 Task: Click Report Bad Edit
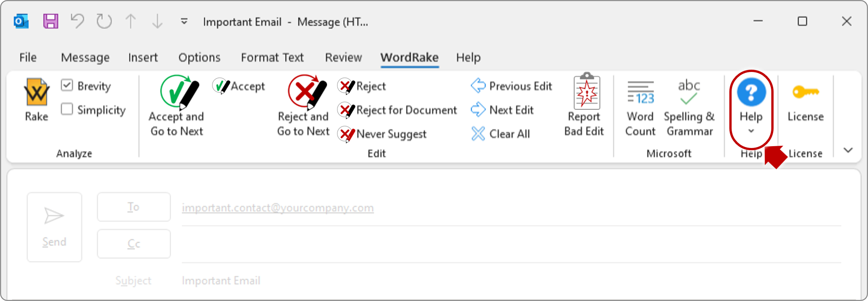click(x=584, y=105)
